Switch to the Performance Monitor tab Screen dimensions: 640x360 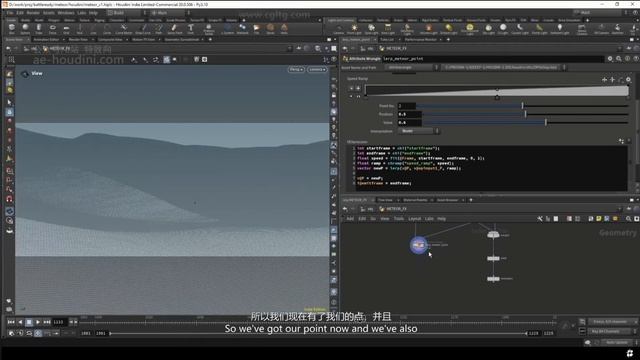point(420,40)
